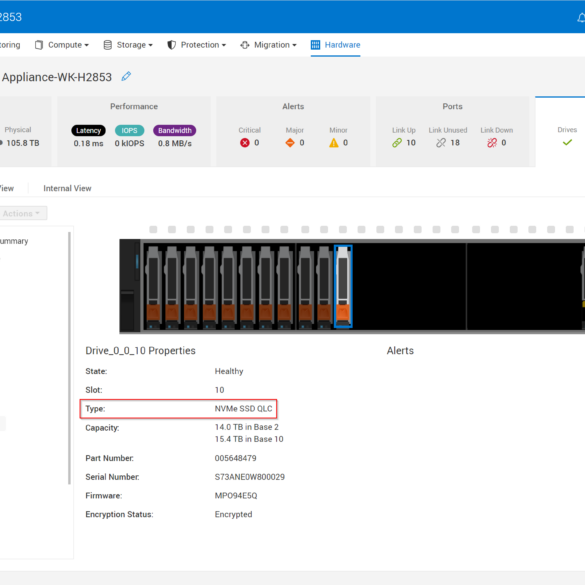Toggle the IOPS performance badge

point(129,130)
